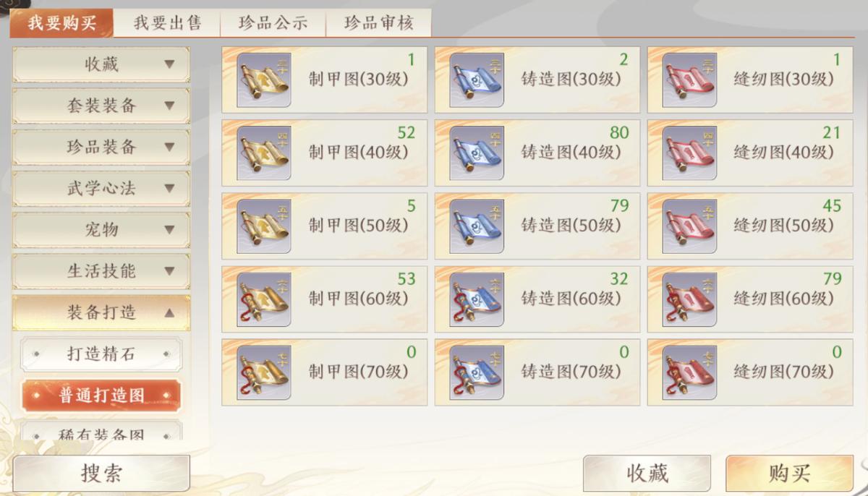The height and width of the screenshot is (496, 868).
Task: Select the 制甲图(40级) golden scroll icon
Action: pos(264,153)
